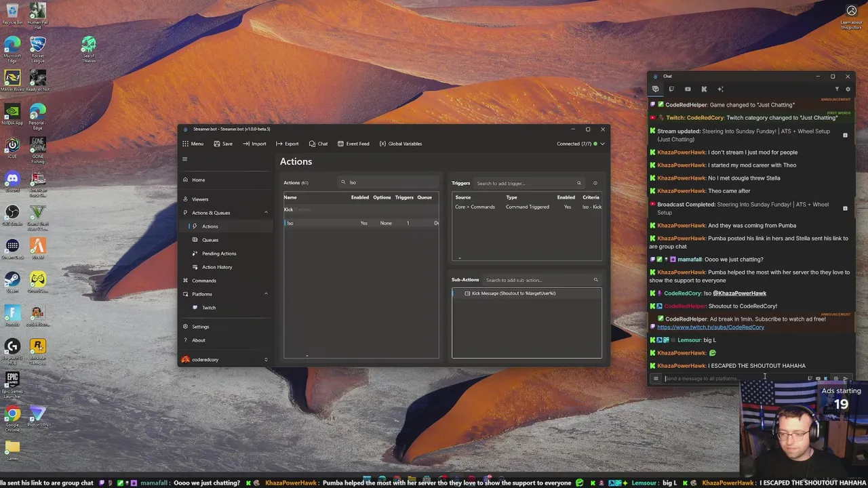Image resolution: width=868 pixels, height=488 pixels.
Task: Toggle the hamburger sidebar collapse icon
Action: point(184,159)
